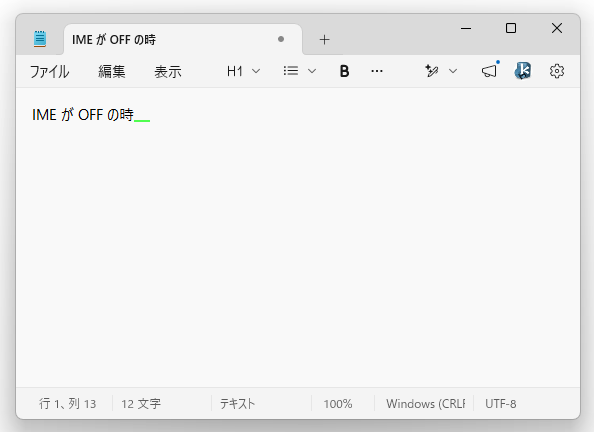Maximize the Notepad window

click(x=511, y=28)
